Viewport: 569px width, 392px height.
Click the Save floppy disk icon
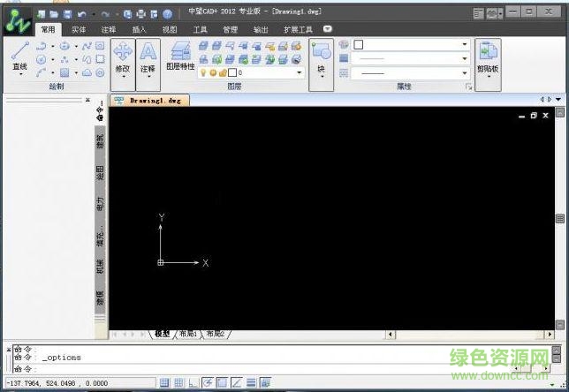tap(67, 14)
